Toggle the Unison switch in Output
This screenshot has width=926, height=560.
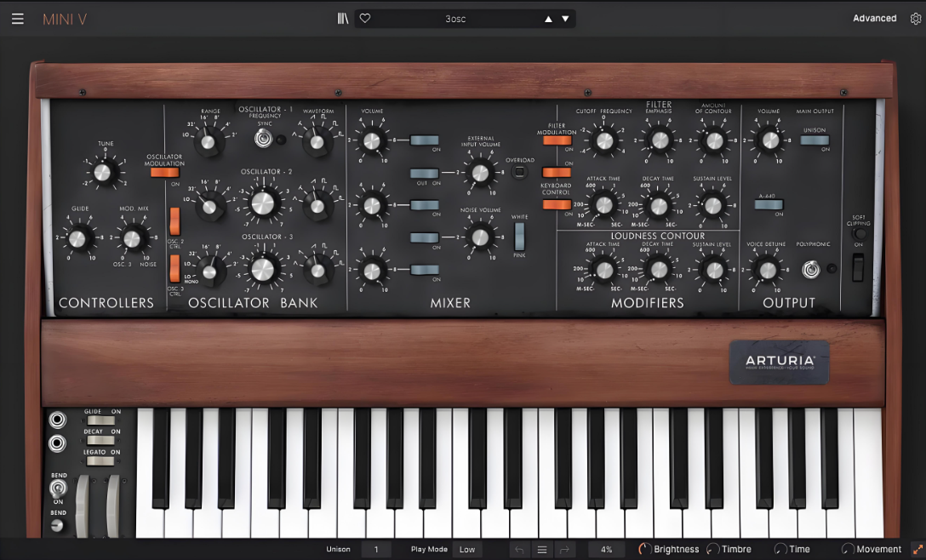click(815, 140)
